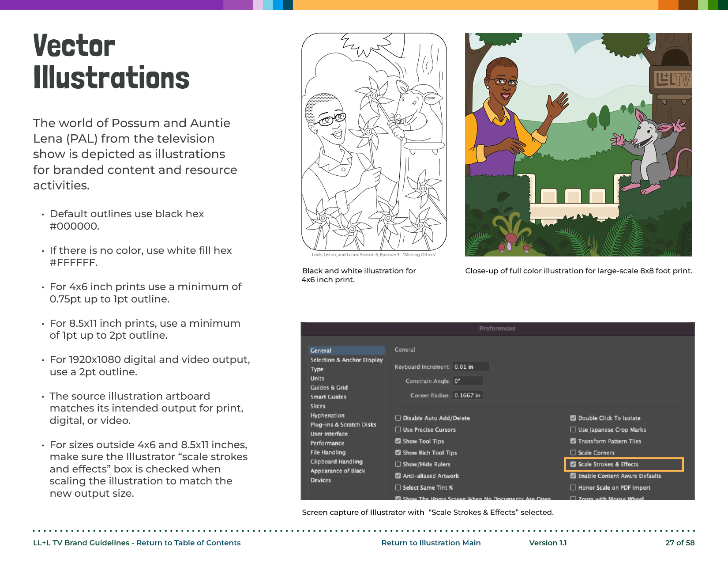This screenshot has height=563, width=728.
Task: Open Performance preferences section
Action: pyautogui.click(x=327, y=443)
